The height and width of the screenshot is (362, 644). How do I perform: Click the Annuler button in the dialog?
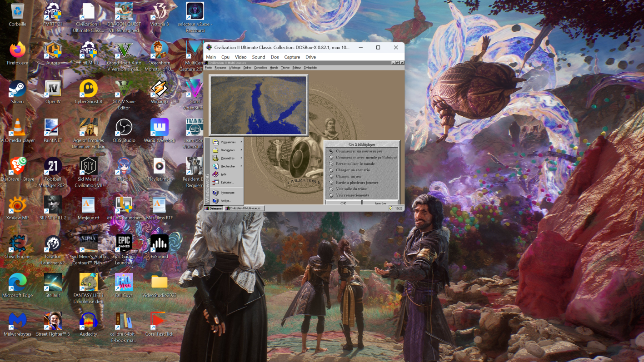380,203
